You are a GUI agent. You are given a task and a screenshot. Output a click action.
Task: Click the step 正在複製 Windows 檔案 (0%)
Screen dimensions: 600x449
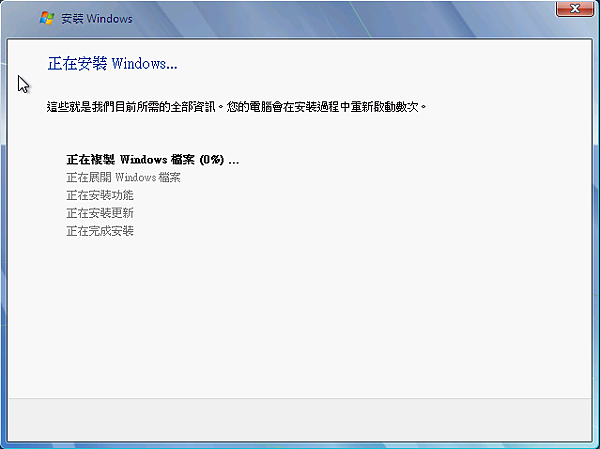(x=153, y=160)
